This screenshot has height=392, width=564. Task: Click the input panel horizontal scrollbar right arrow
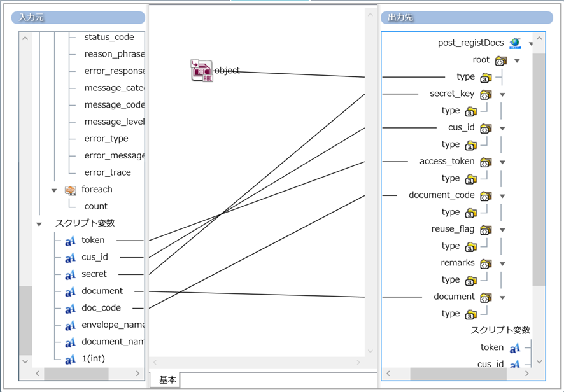[x=137, y=374]
